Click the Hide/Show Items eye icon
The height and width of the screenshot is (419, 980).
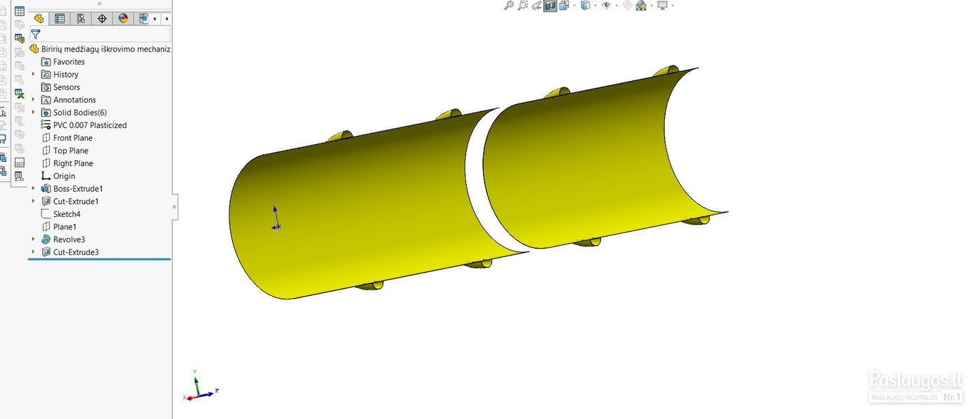coord(606,5)
